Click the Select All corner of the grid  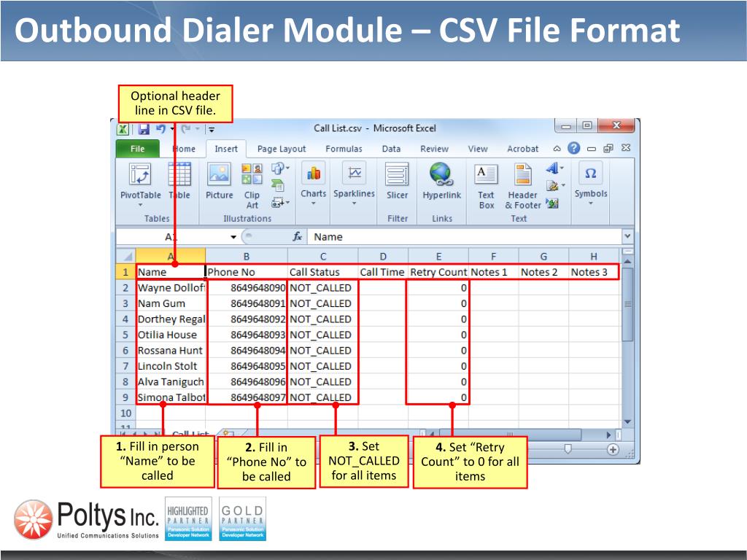[x=126, y=256]
